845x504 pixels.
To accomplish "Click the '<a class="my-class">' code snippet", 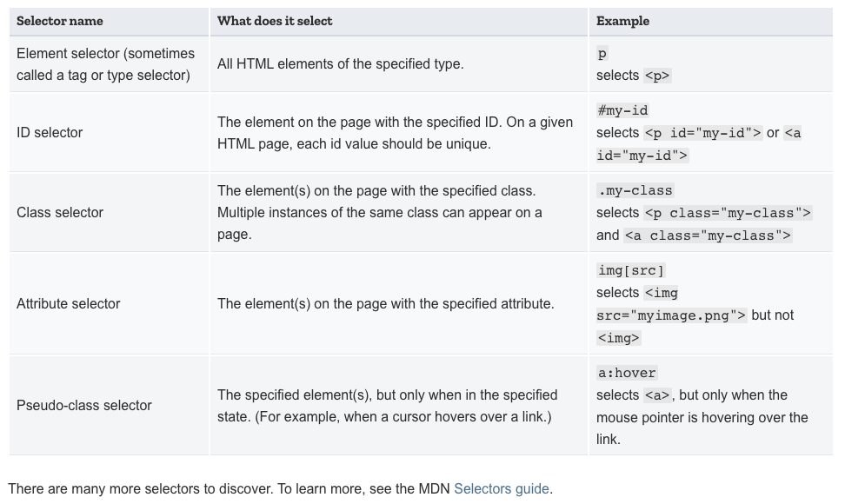I will (x=708, y=235).
